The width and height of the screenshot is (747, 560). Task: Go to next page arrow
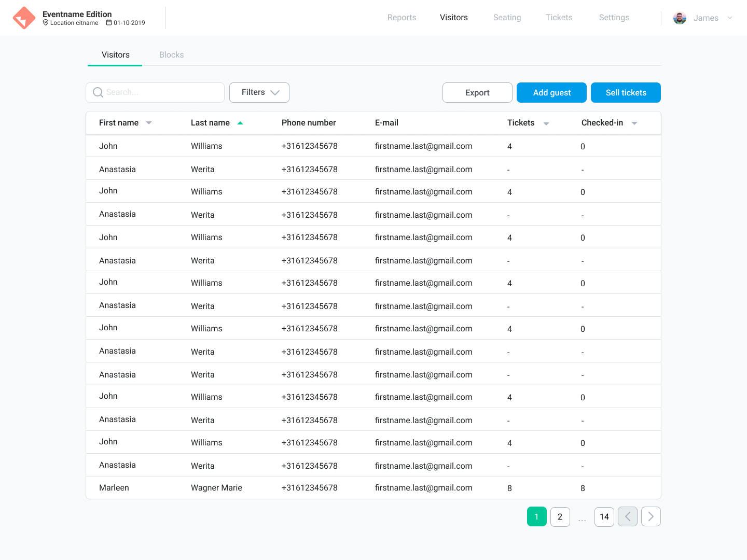click(651, 516)
